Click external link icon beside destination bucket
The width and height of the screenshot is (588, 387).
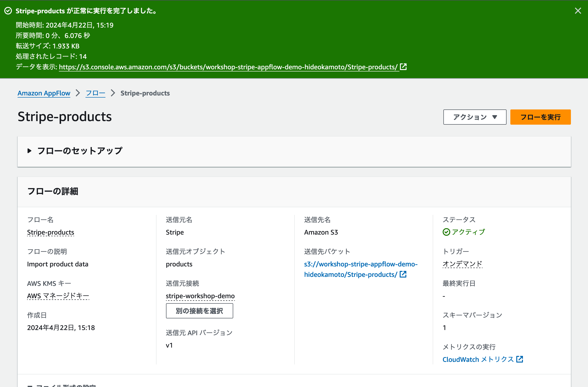(403, 274)
